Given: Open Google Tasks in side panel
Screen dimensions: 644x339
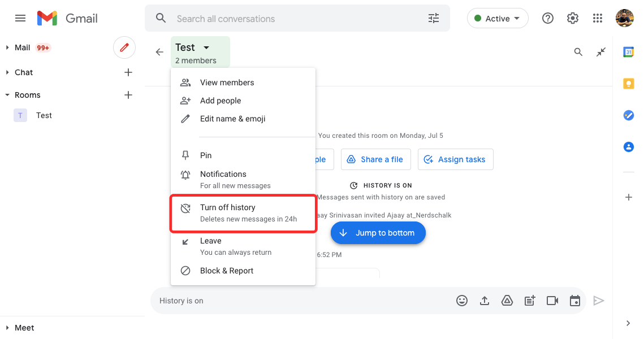Looking at the screenshot, I should point(628,115).
